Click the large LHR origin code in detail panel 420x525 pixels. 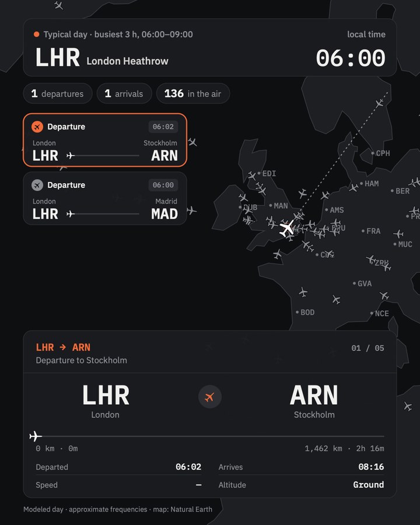[x=106, y=395]
